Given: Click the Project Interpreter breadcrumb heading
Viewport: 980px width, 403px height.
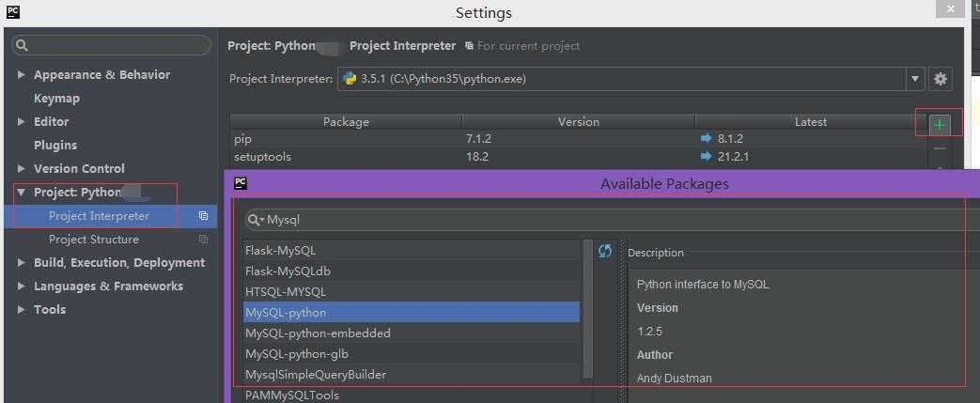Looking at the screenshot, I should tap(402, 46).
